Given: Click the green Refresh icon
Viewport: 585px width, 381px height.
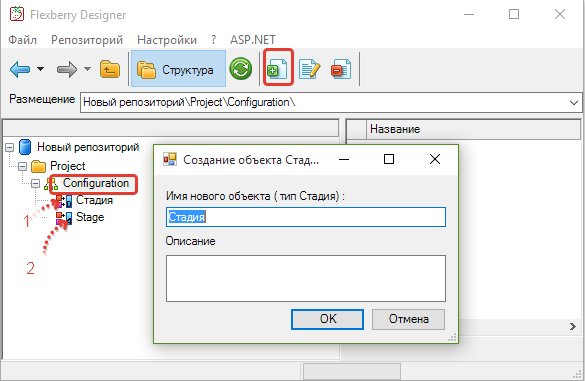Looking at the screenshot, I should point(241,69).
